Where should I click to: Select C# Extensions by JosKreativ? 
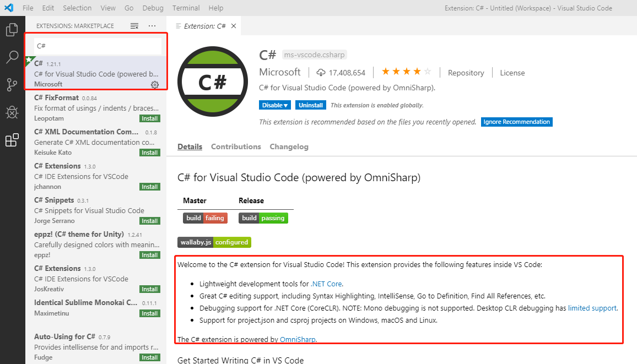[96, 278]
